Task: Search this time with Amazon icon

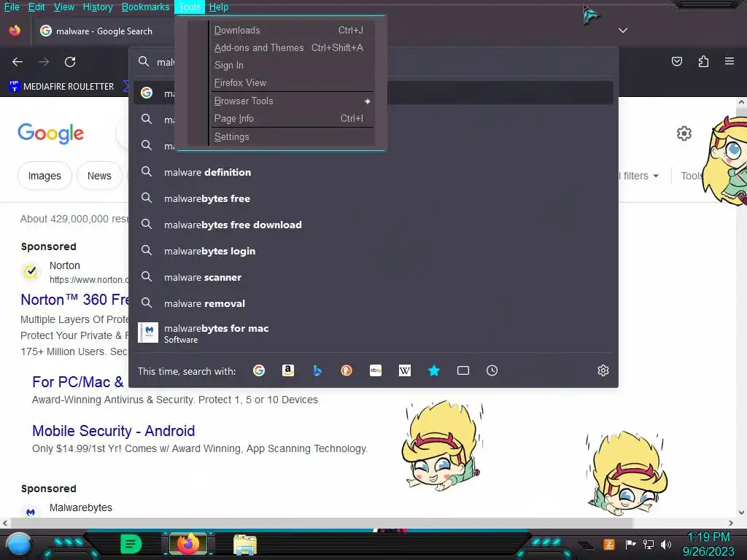Action: pyautogui.click(x=287, y=370)
